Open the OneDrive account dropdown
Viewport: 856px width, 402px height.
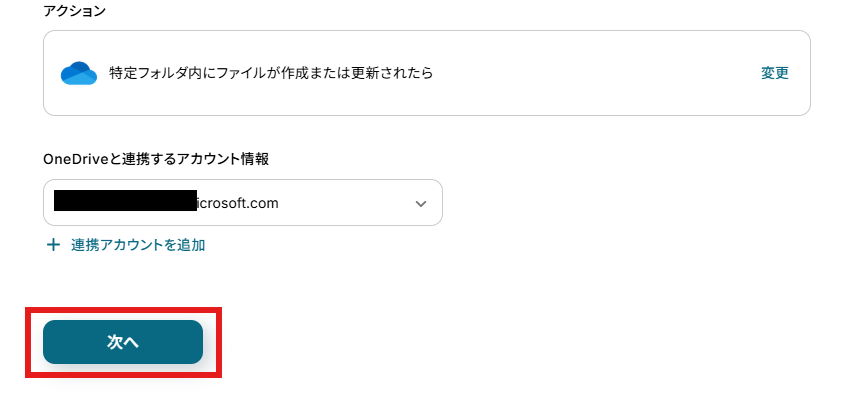click(242, 203)
